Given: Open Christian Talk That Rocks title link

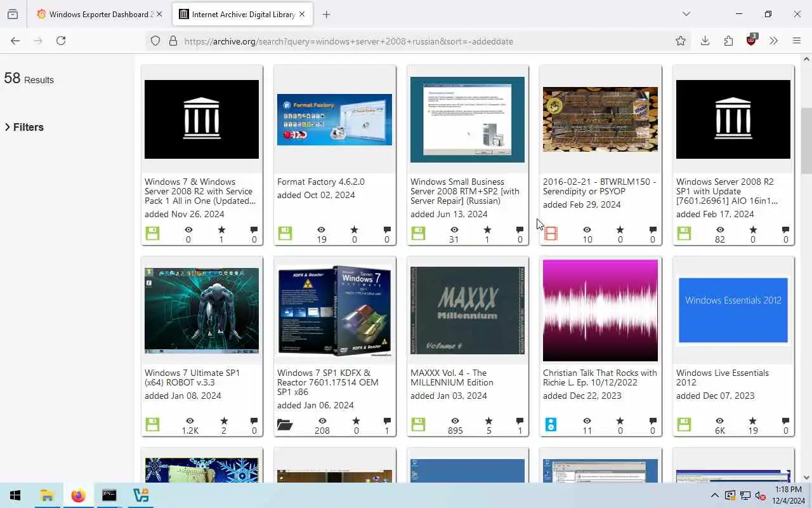Looking at the screenshot, I should tap(600, 377).
